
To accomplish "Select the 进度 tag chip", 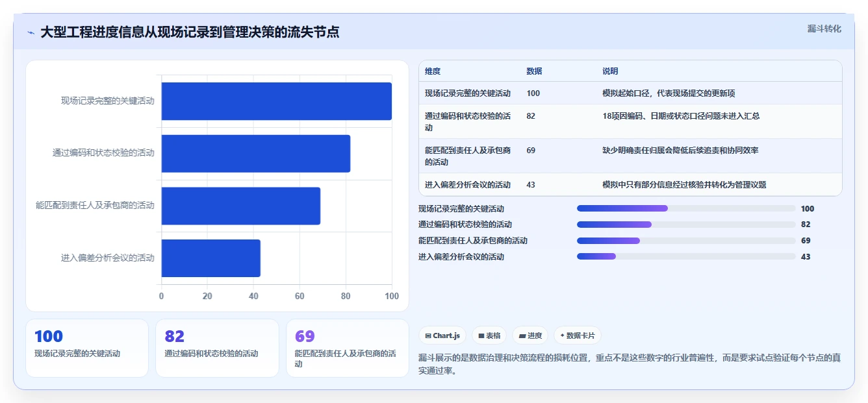I will [530, 336].
